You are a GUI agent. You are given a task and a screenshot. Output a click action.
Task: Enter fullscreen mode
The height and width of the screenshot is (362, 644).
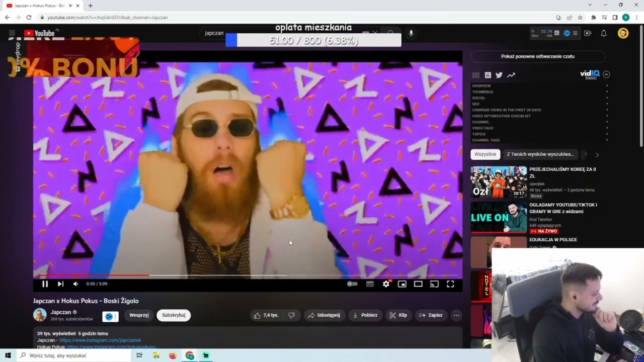450,284
